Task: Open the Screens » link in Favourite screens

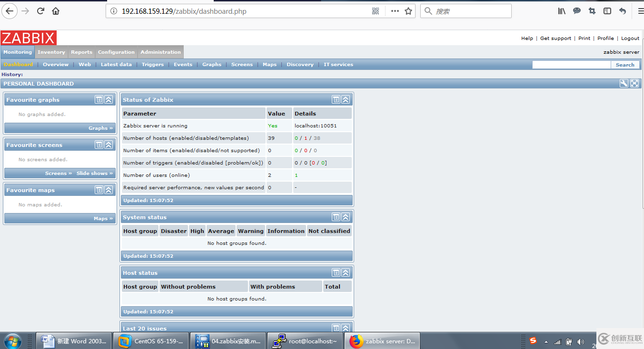Action: (x=59, y=174)
